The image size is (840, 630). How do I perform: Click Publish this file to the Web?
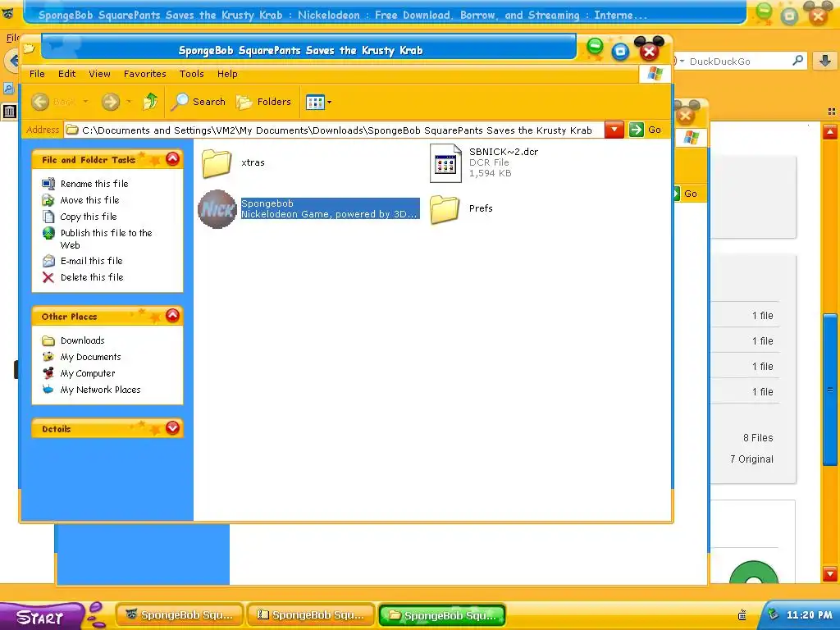(x=106, y=239)
